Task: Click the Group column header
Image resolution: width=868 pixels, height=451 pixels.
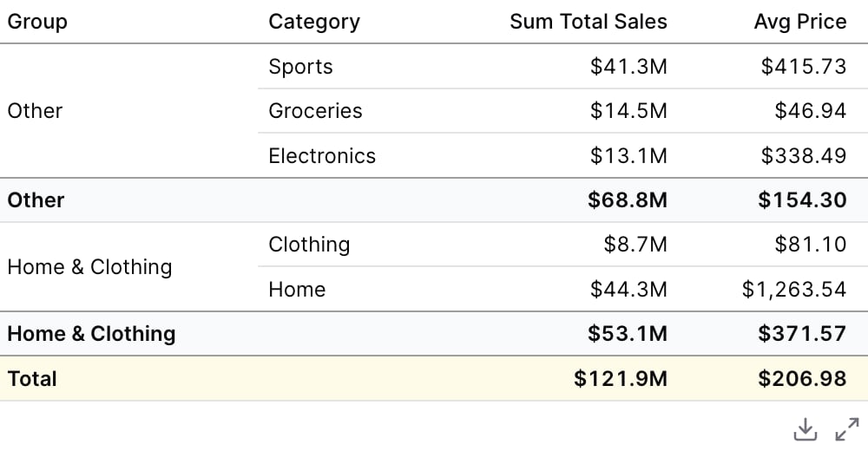Action: pos(37,22)
